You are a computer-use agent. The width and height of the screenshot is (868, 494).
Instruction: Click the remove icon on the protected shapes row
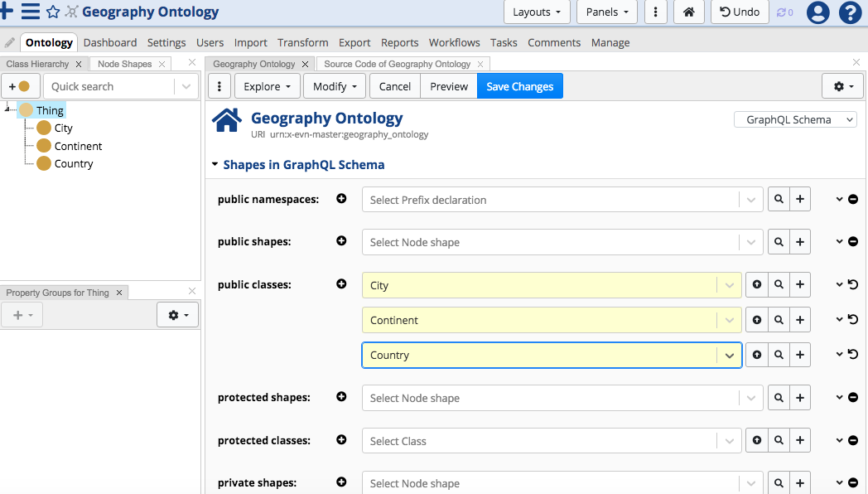[x=853, y=397]
